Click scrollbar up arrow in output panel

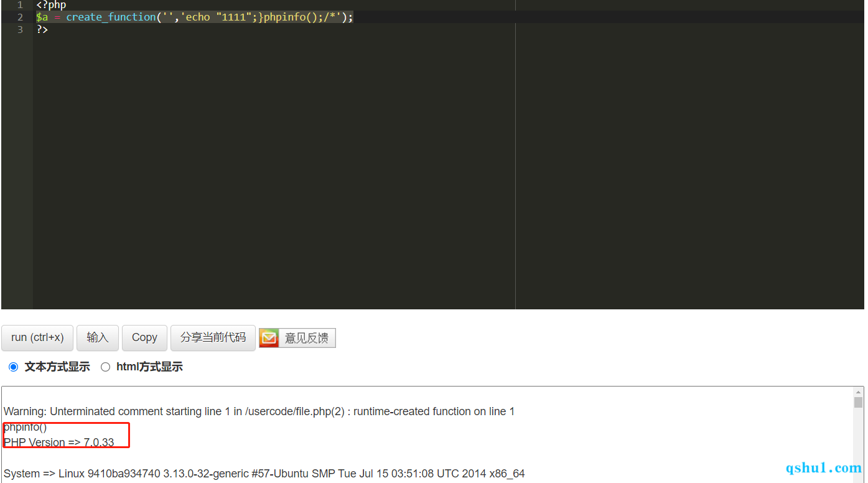pos(858,392)
